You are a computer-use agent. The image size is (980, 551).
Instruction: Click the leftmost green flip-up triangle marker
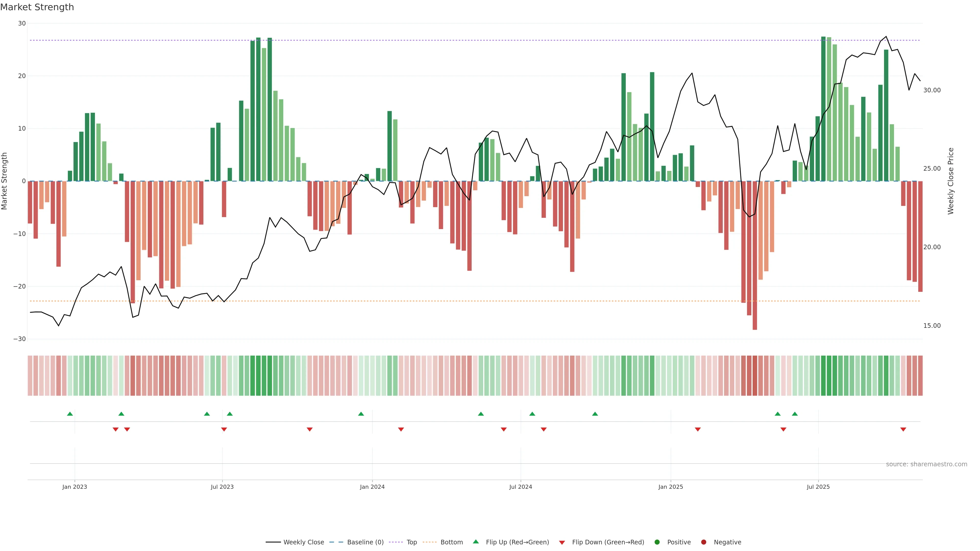(x=70, y=414)
